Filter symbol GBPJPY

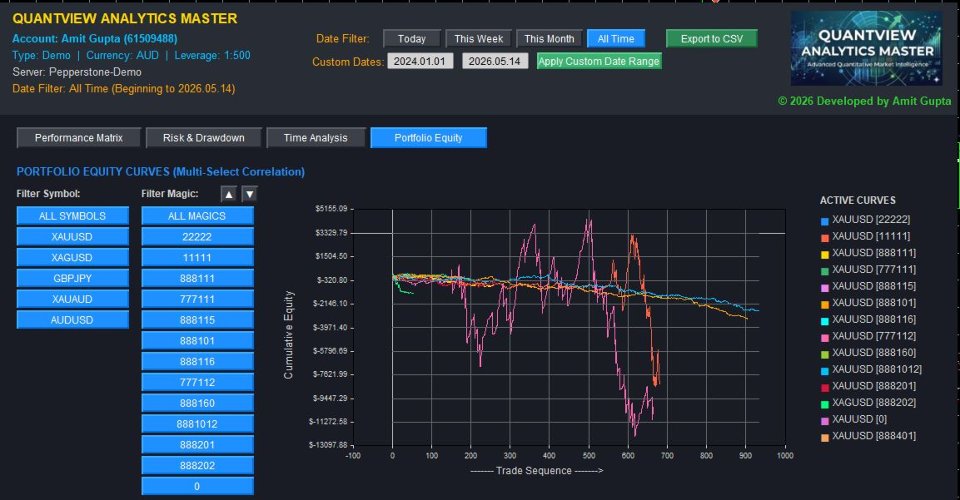coord(72,278)
